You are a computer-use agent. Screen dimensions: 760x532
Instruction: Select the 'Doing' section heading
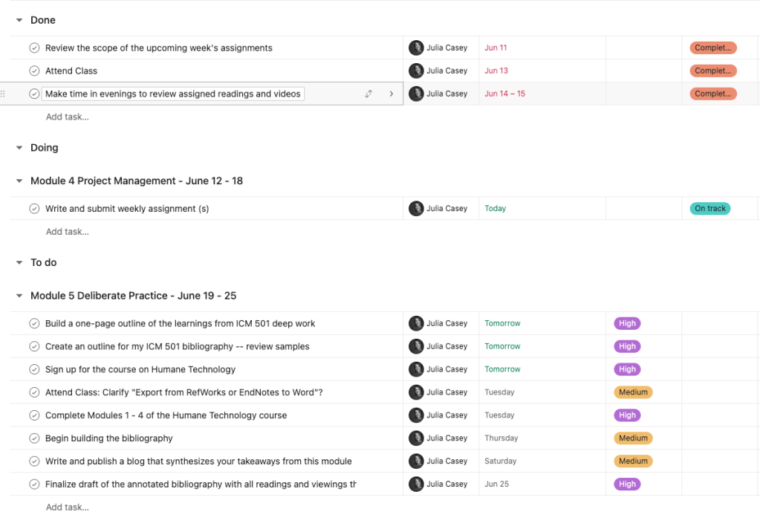click(x=44, y=148)
